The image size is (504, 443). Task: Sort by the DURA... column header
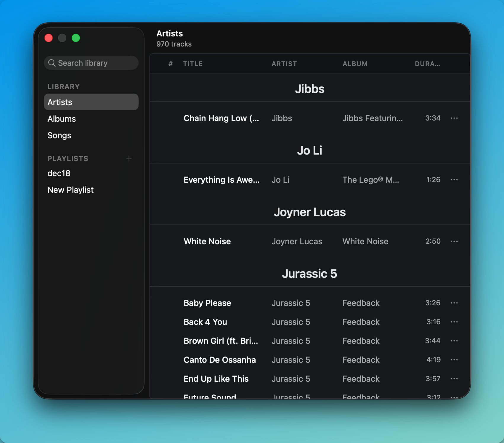pyautogui.click(x=427, y=64)
